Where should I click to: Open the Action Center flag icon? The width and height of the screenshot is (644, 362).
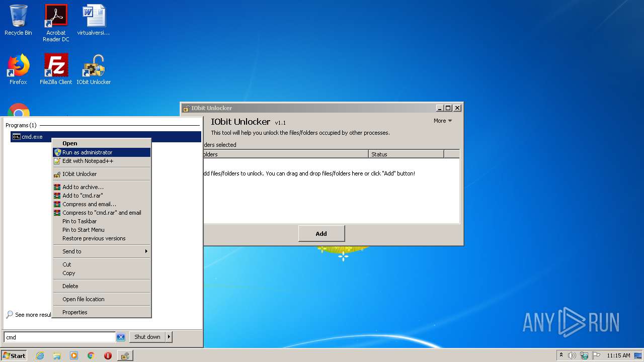[x=596, y=355]
